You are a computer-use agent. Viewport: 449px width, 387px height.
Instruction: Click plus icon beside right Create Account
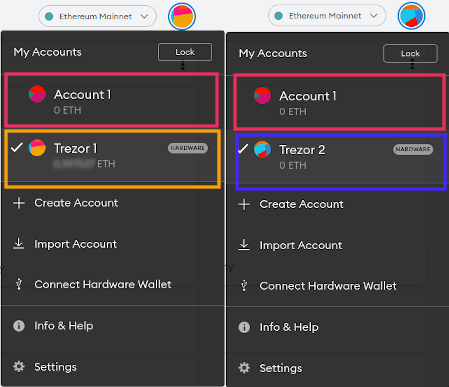point(244,204)
